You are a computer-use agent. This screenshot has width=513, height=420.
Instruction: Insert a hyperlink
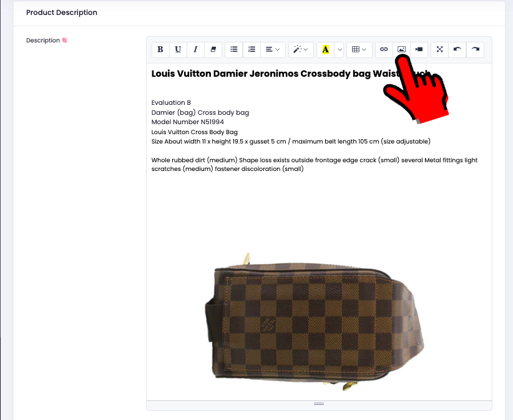(x=384, y=49)
